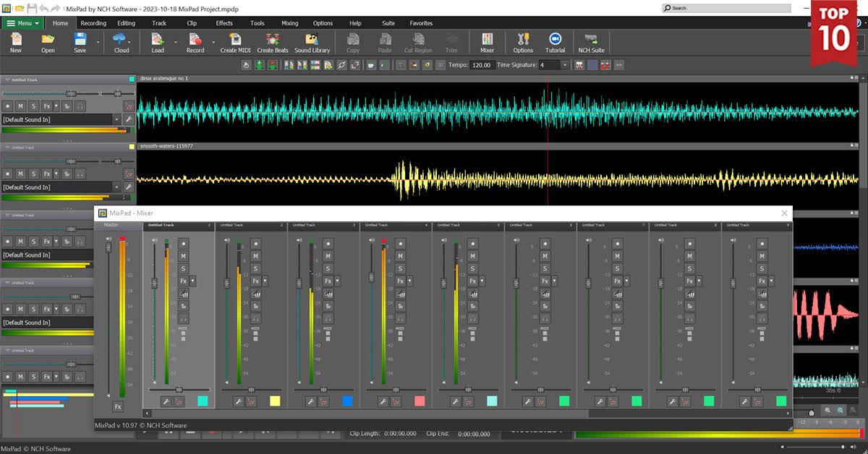Viewport: 868px width, 454px height.
Task: Solo mixer track 2
Action: (255, 268)
